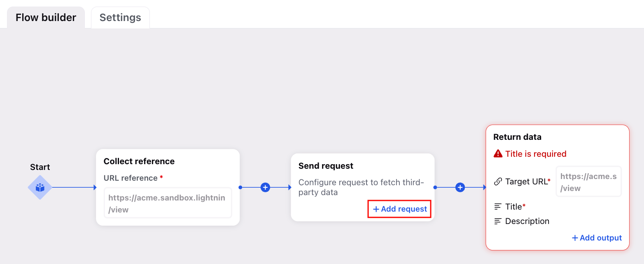Add step between Send request and Return data
The image size is (644, 264).
pyautogui.click(x=460, y=188)
